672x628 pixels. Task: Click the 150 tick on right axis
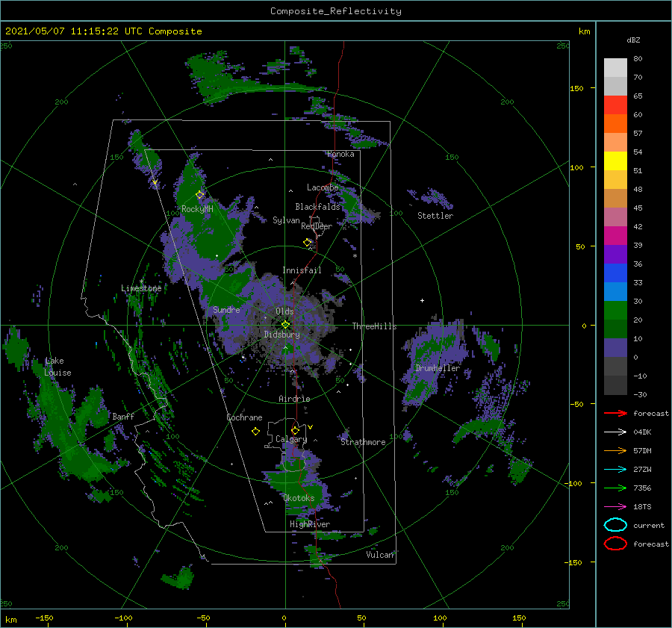point(576,88)
